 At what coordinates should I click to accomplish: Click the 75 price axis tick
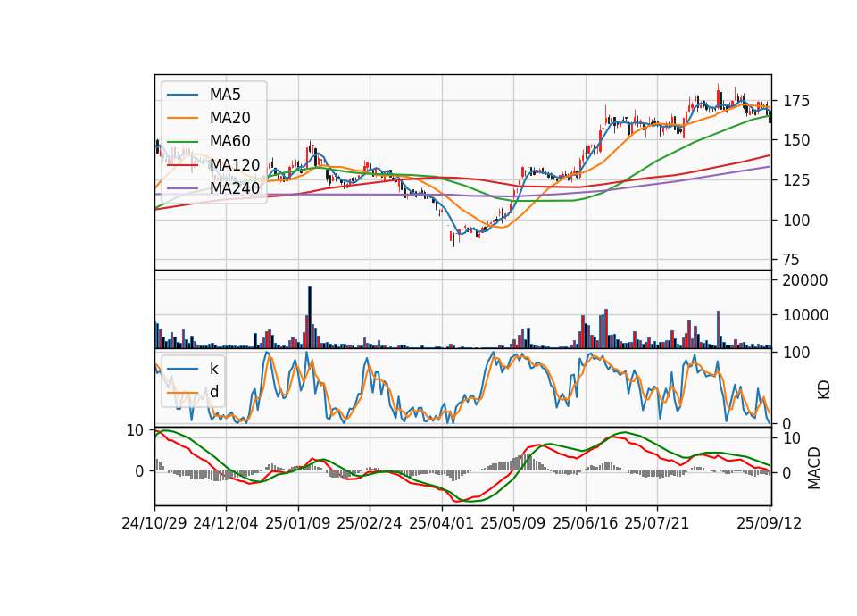(792, 260)
